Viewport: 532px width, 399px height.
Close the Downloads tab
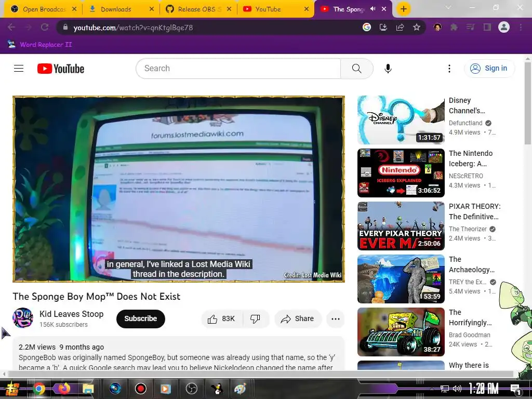pos(152,9)
